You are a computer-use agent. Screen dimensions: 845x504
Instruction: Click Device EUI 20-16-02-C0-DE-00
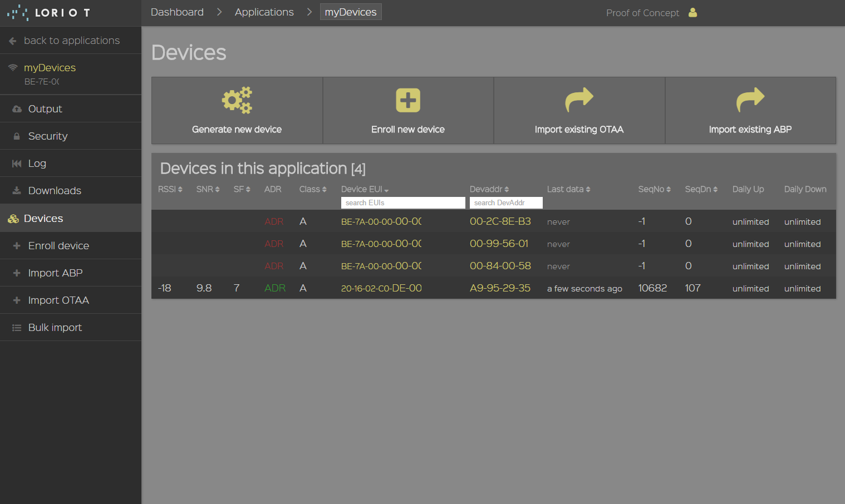coord(381,288)
